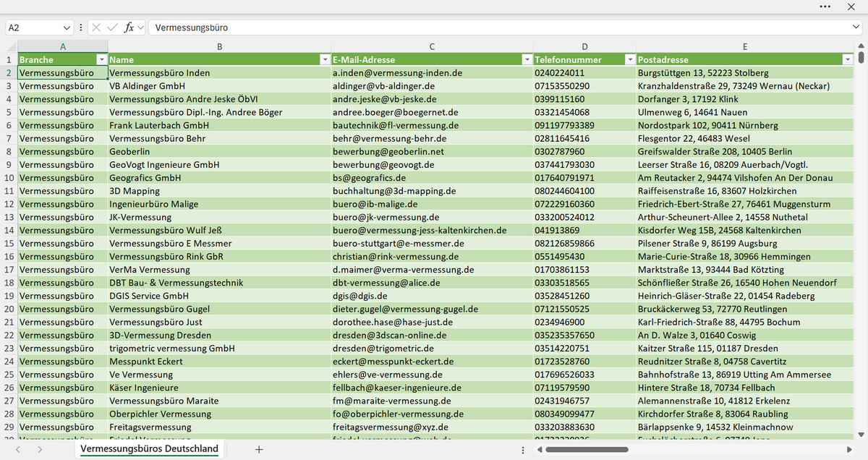This screenshot has height=460, width=868.
Task: Click scroll right arrow on horizontal scrollbar
Action: pyautogui.click(x=851, y=449)
